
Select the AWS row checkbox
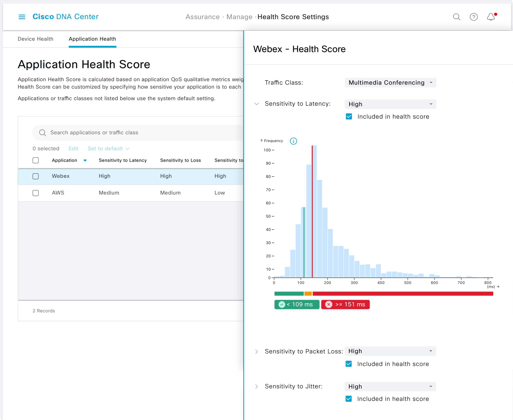pos(36,193)
